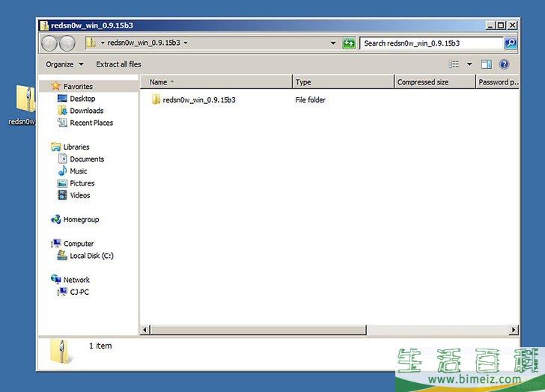Image resolution: width=545 pixels, height=392 pixels.
Task: Change your view with the view icon
Action: tap(454, 64)
